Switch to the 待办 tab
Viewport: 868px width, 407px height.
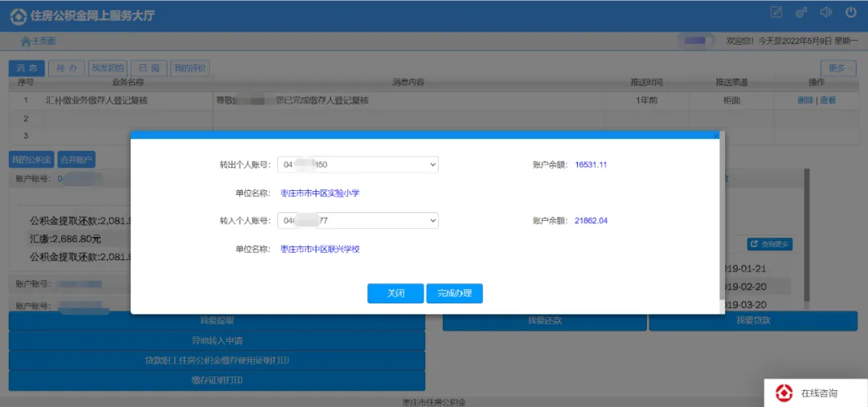click(x=66, y=68)
